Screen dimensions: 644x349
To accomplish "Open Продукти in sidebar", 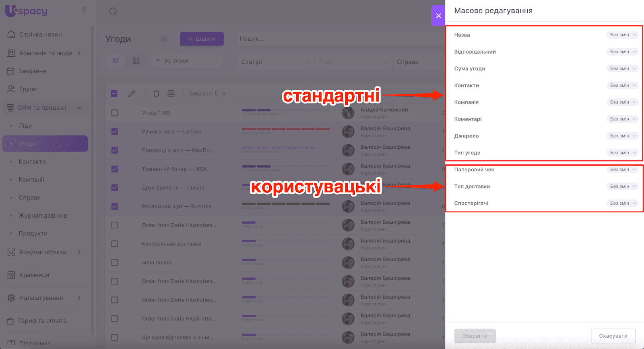I will click(x=33, y=234).
